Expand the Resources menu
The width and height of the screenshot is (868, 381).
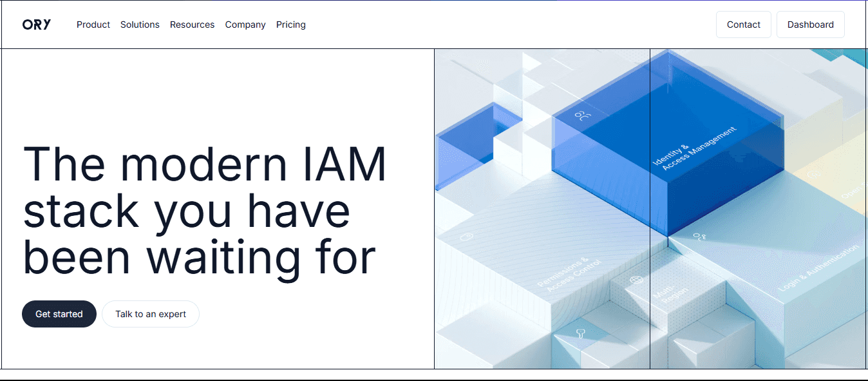click(192, 24)
